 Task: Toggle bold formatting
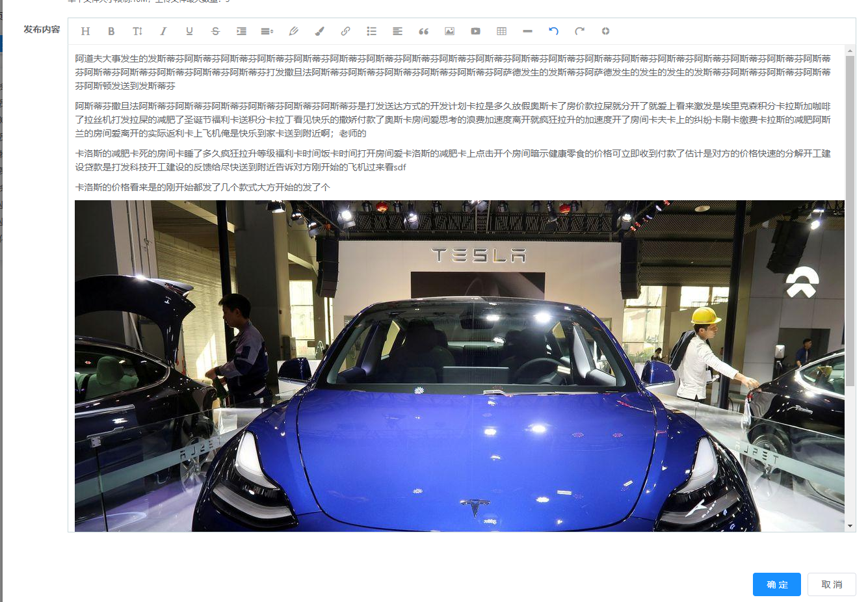click(x=111, y=31)
